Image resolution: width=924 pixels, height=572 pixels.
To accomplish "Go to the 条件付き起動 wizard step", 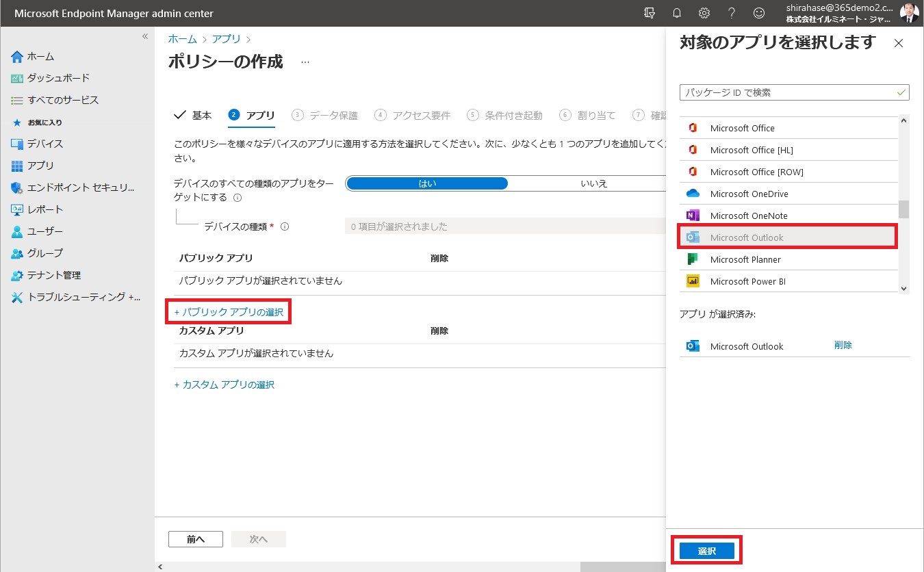I will click(x=505, y=115).
